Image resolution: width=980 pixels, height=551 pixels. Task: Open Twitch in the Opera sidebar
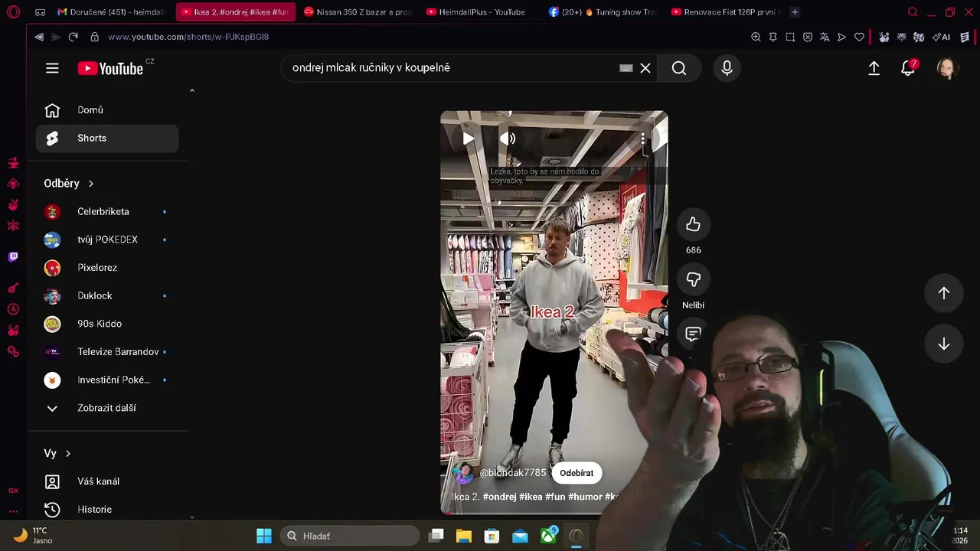pyautogui.click(x=13, y=257)
